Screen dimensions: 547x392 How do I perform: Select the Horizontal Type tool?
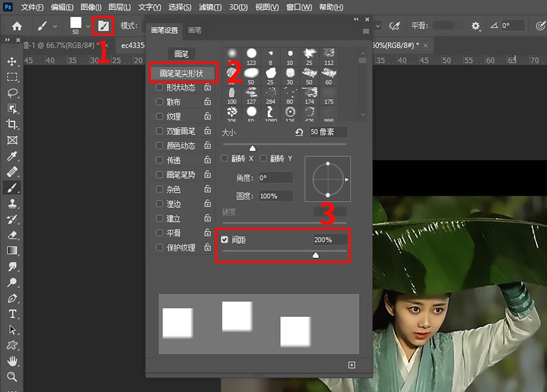12,314
